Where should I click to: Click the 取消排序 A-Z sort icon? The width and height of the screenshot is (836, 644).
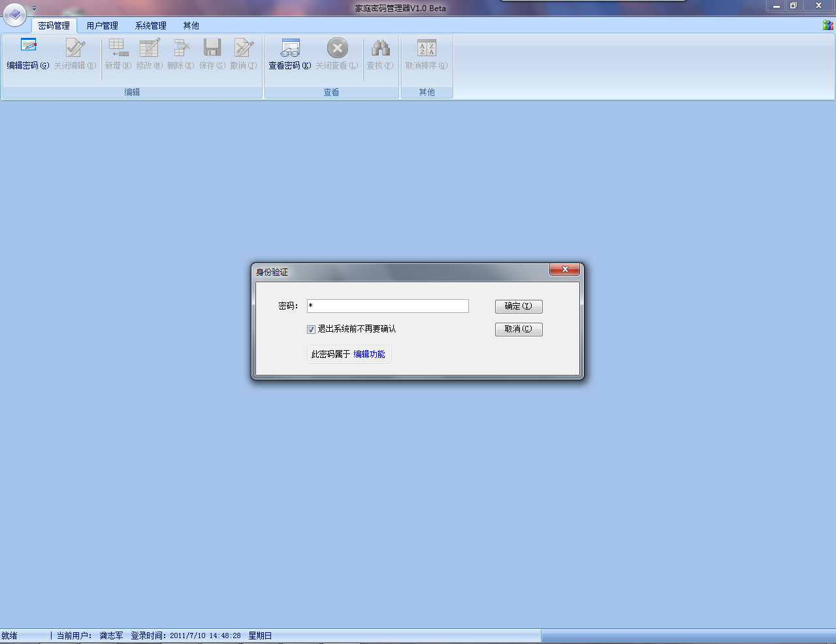point(426,47)
